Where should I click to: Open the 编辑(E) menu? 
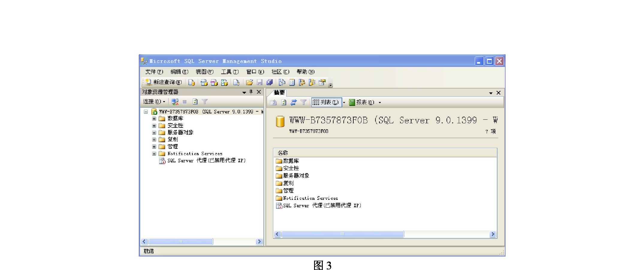[179, 72]
